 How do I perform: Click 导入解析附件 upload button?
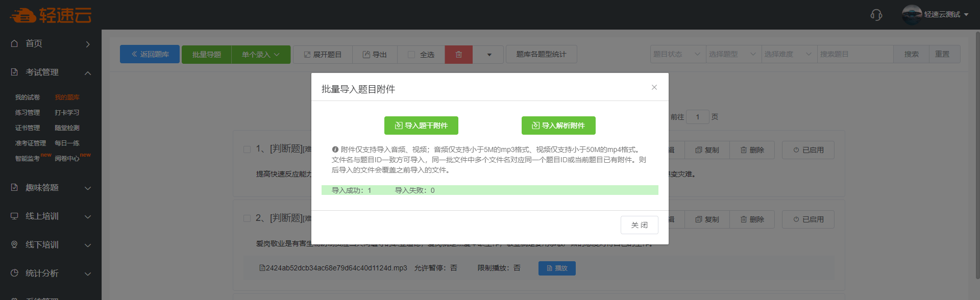tap(558, 126)
